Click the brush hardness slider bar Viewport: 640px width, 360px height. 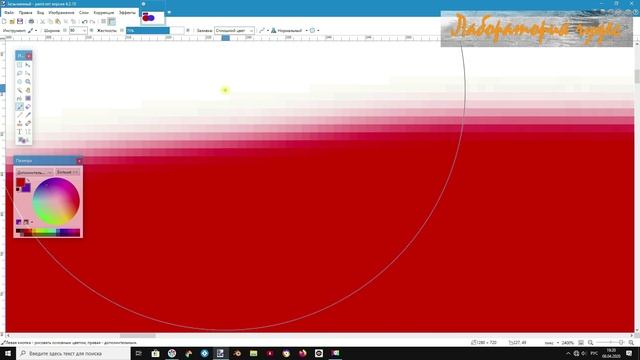pos(155,30)
